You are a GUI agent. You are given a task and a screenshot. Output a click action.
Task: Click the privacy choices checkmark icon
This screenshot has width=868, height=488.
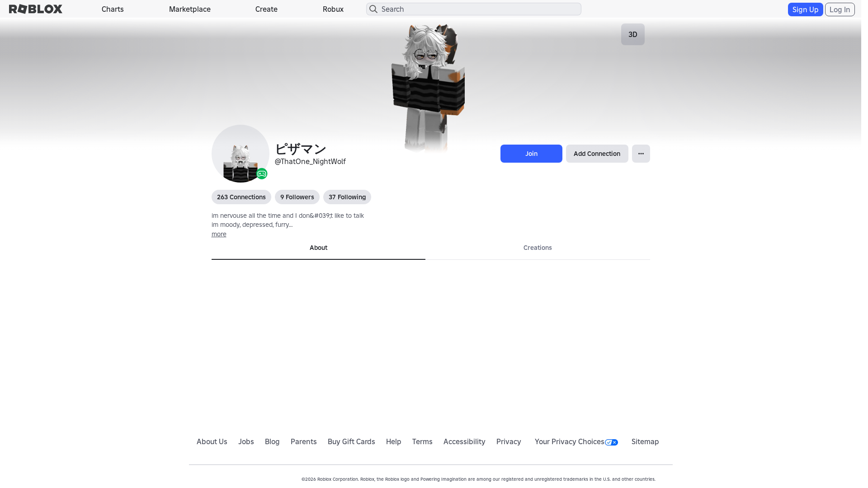(x=611, y=442)
